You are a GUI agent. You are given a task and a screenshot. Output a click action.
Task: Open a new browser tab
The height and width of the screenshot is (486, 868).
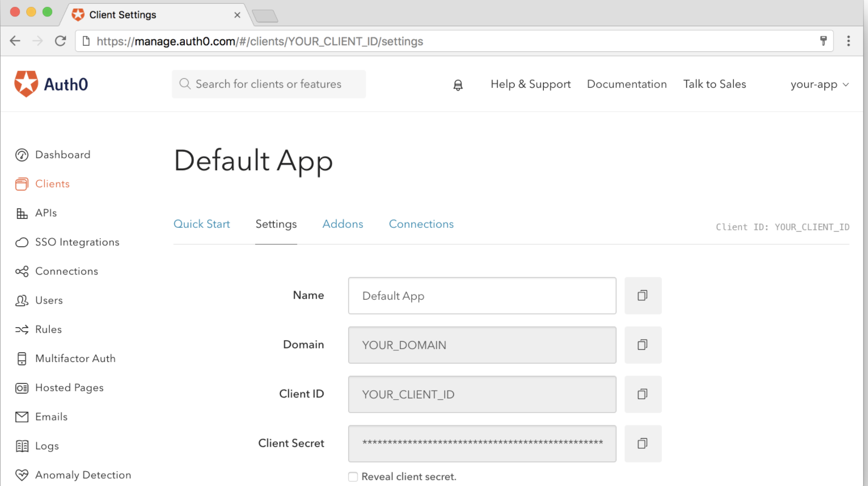point(265,16)
